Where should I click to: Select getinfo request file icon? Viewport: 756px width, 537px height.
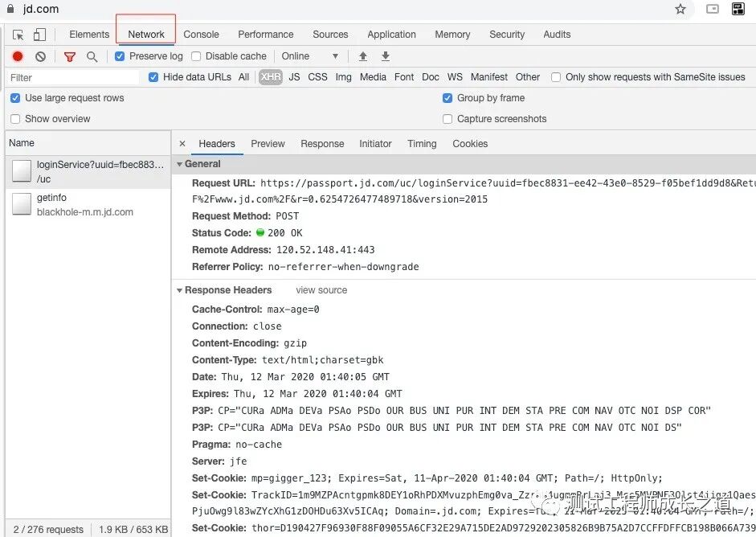coord(22,204)
